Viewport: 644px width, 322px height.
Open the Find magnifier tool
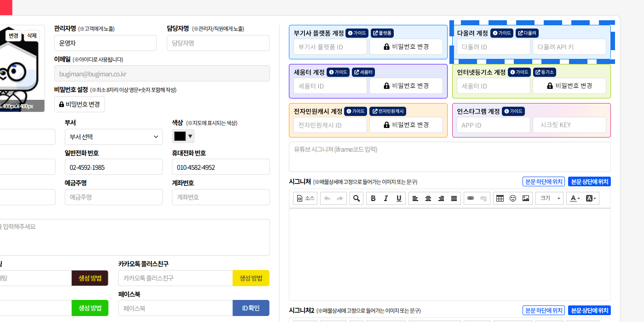356,198
